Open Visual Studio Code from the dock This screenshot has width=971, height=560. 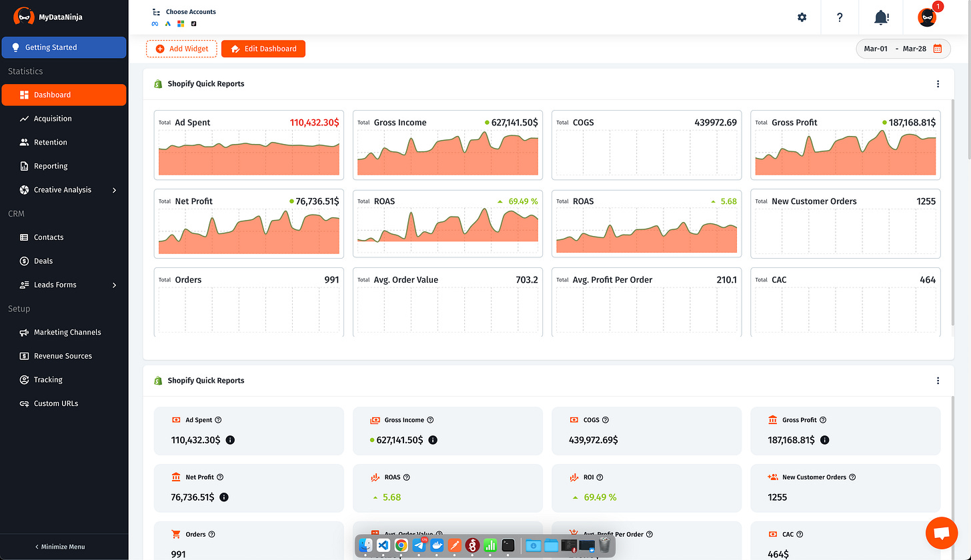[x=383, y=545]
